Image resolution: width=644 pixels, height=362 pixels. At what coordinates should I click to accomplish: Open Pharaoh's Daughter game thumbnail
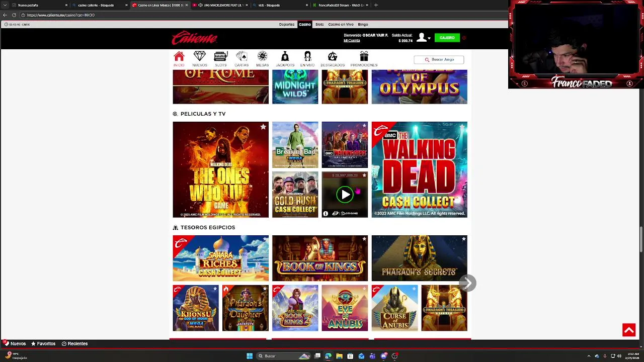(x=246, y=308)
